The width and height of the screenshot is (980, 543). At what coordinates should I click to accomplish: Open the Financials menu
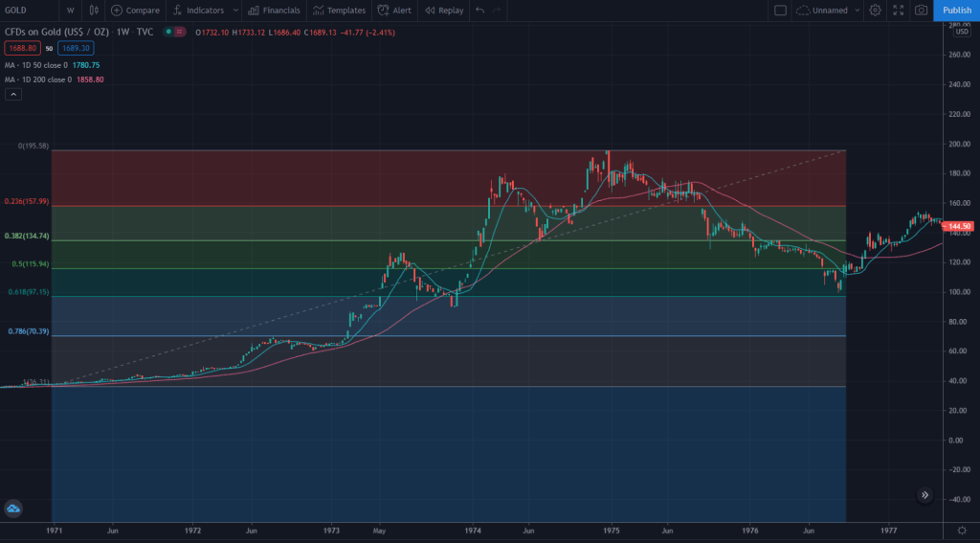274,11
